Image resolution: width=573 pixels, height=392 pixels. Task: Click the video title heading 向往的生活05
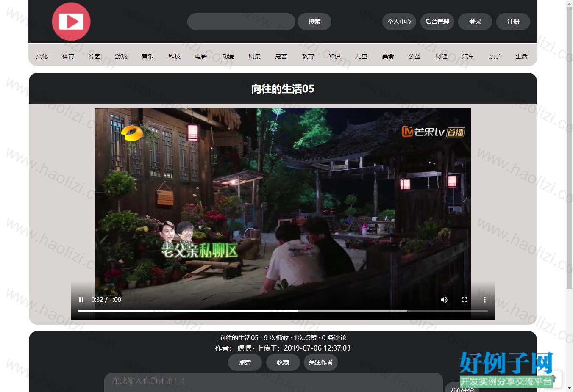click(283, 89)
